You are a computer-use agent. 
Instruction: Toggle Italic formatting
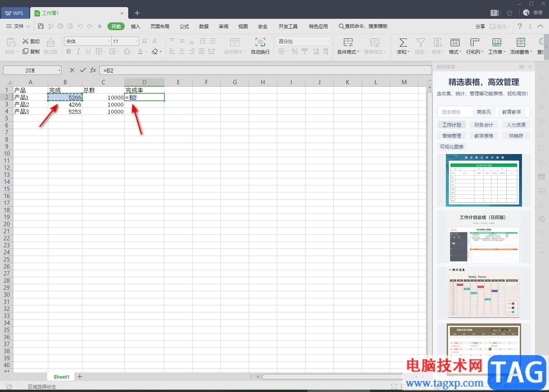78,51
